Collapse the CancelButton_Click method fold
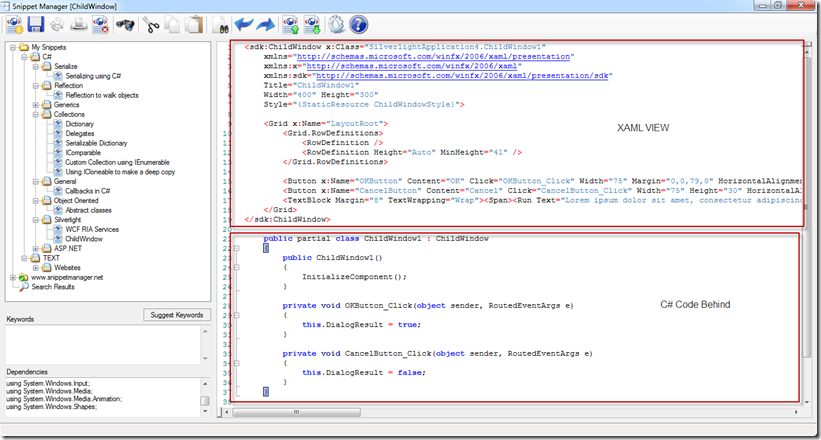The width and height of the screenshot is (821, 440). 237,363
